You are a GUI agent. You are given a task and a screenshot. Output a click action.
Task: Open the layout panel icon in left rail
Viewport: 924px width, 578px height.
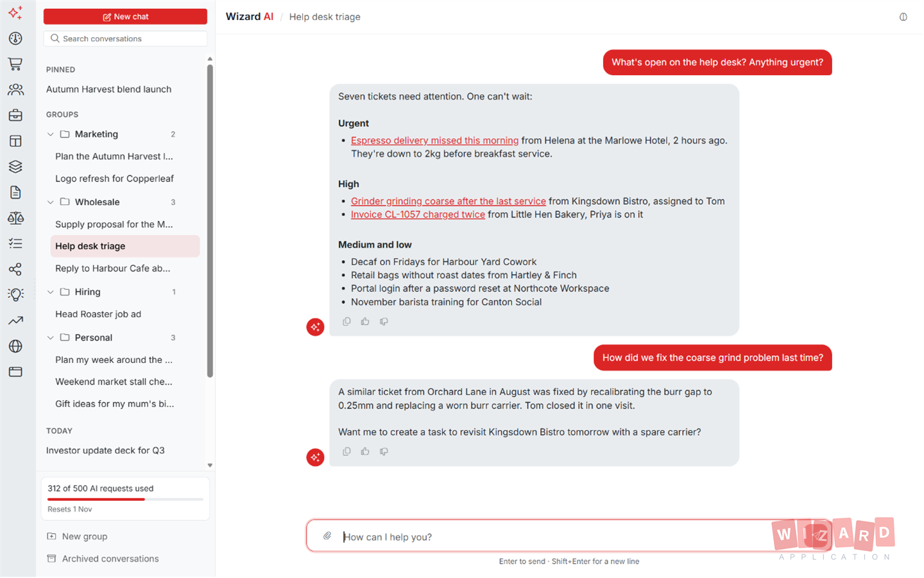(15, 141)
